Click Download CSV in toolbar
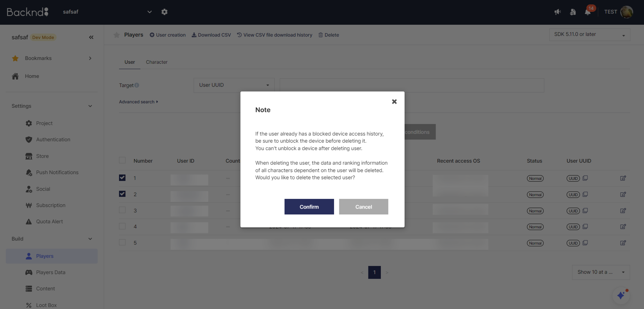This screenshot has height=309, width=644. [211, 35]
